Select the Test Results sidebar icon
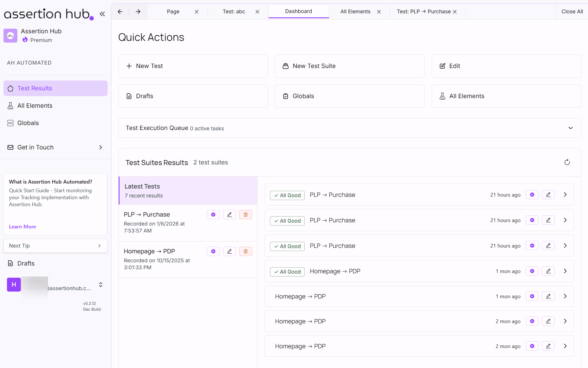Viewport: 588px width, 368px height. point(10,88)
